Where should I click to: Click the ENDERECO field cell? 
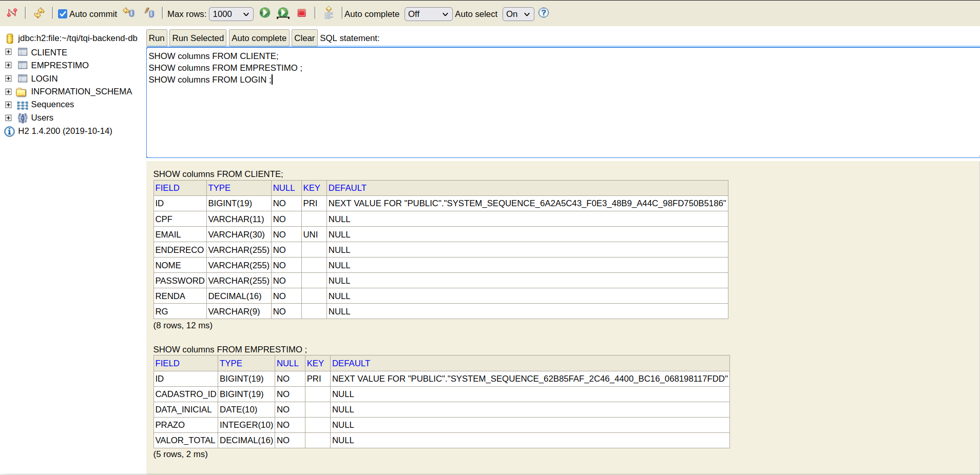(180, 250)
